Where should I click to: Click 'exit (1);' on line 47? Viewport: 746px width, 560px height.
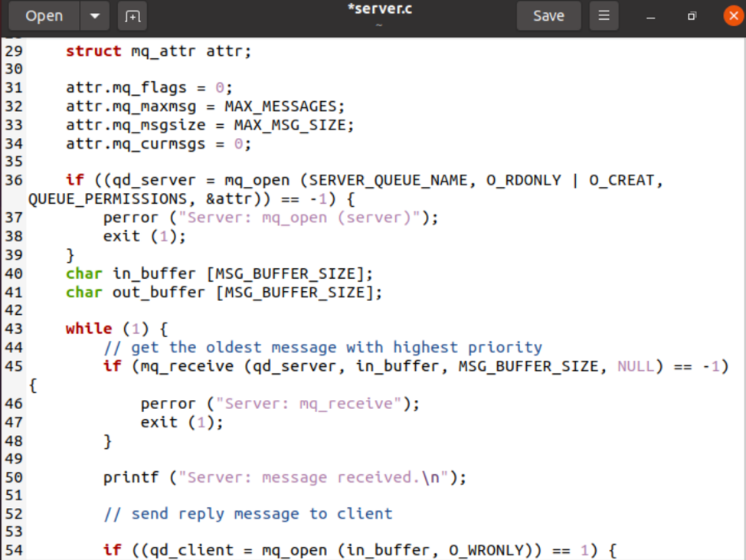[x=182, y=423]
